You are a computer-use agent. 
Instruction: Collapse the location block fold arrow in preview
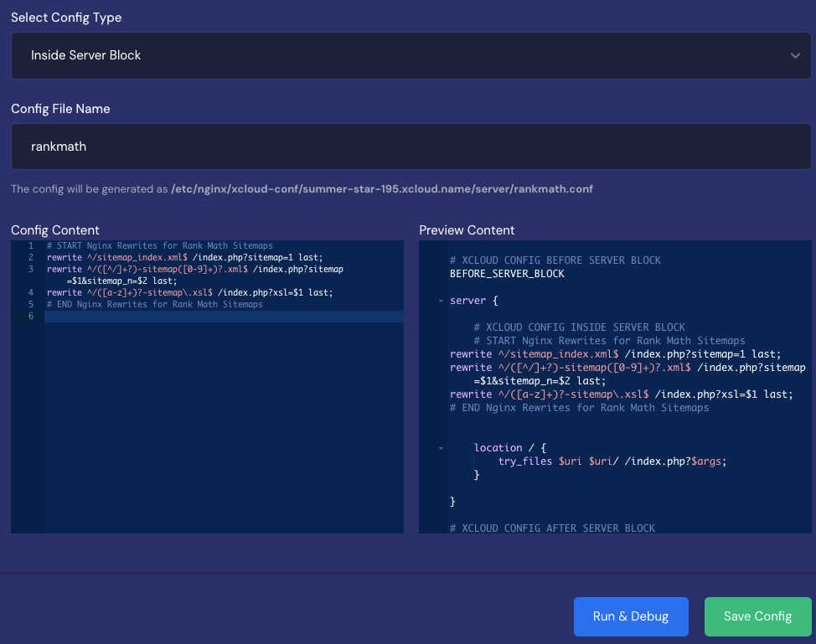tap(441, 448)
